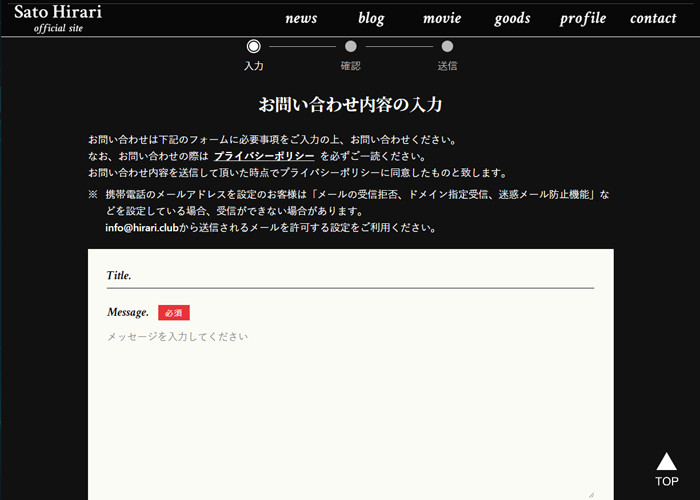This screenshot has height=500, width=700.
Task: Click the 必須 required badge
Action: point(174,312)
